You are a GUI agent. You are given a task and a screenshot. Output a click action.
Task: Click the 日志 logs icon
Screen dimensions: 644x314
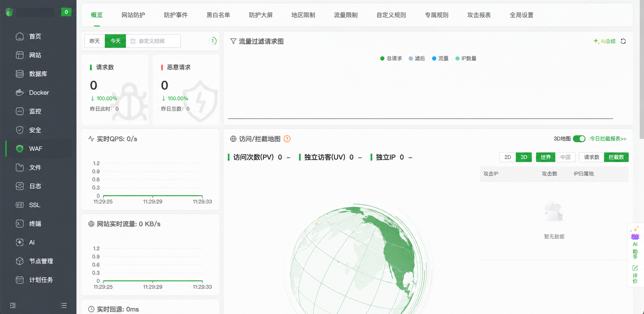pos(20,186)
